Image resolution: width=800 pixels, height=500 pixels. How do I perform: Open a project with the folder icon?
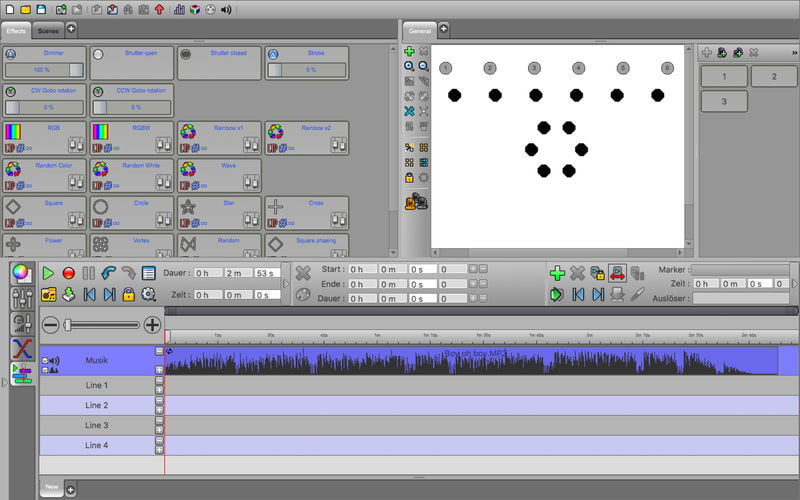tap(25, 9)
